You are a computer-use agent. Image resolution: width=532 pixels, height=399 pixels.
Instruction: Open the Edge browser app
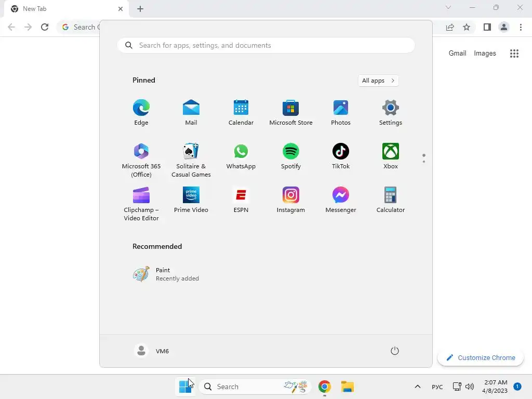click(141, 113)
